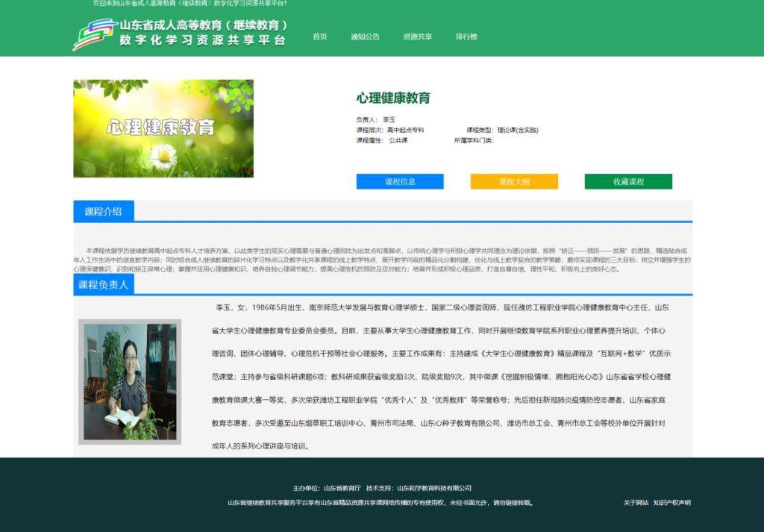This screenshot has height=532, width=764.
Task: Click the footer copyright notice line
Action: 381,503
